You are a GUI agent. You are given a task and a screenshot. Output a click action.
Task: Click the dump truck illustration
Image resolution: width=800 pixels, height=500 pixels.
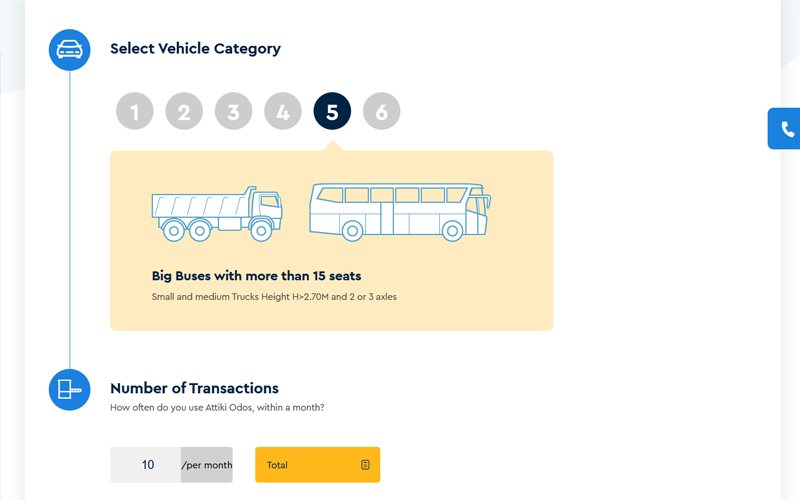[x=217, y=213]
